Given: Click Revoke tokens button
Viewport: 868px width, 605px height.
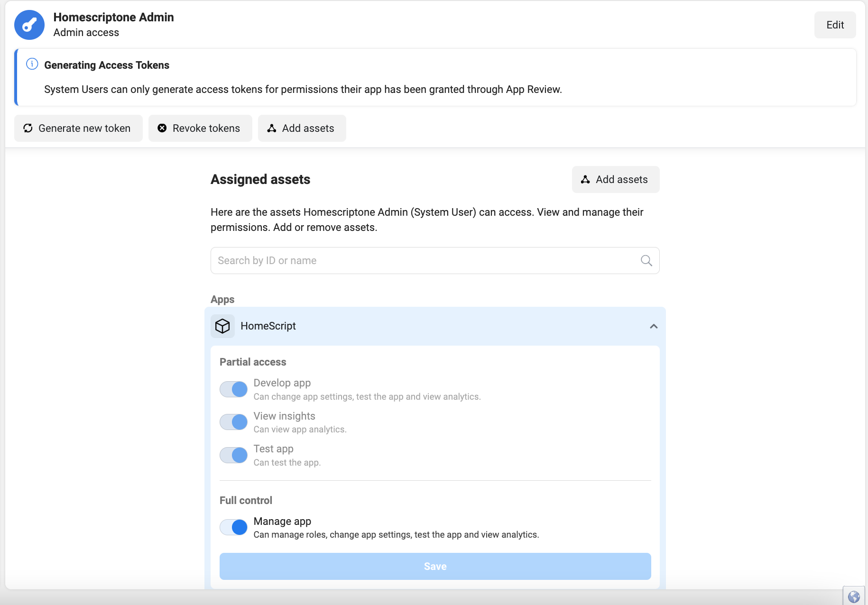Looking at the screenshot, I should tap(200, 128).
